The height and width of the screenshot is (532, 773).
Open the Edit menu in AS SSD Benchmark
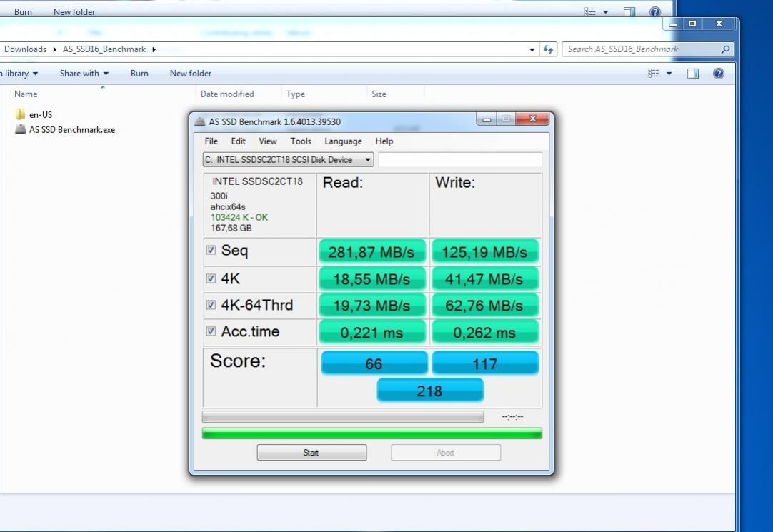[238, 141]
